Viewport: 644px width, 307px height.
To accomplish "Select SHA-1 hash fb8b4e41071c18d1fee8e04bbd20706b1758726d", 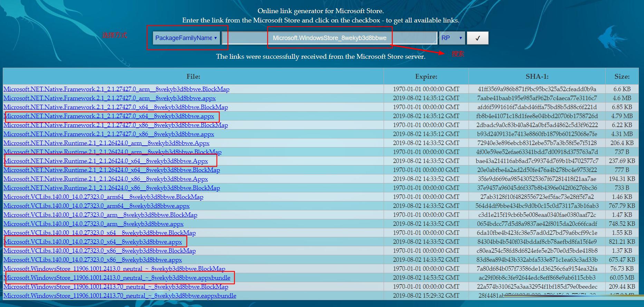I will (x=537, y=116).
